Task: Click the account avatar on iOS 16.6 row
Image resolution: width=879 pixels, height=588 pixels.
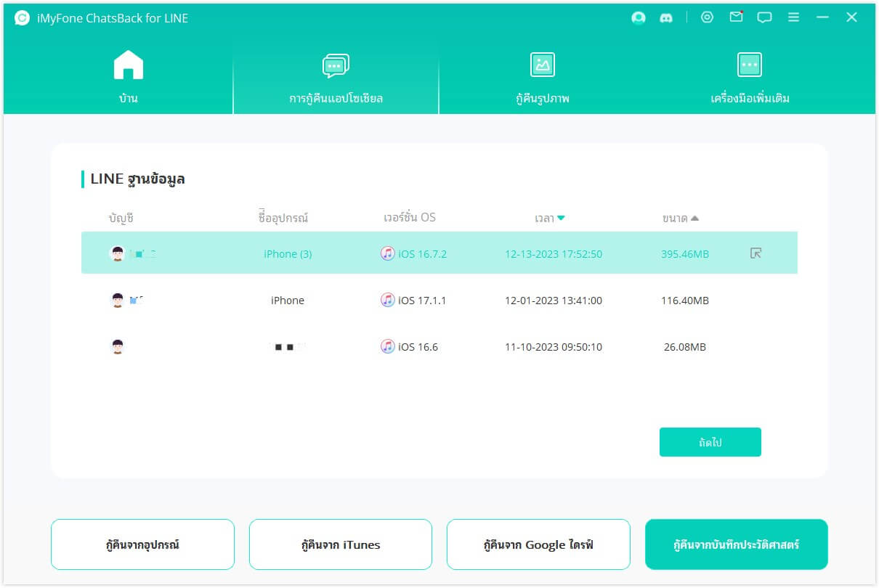Action: (117, 346)
